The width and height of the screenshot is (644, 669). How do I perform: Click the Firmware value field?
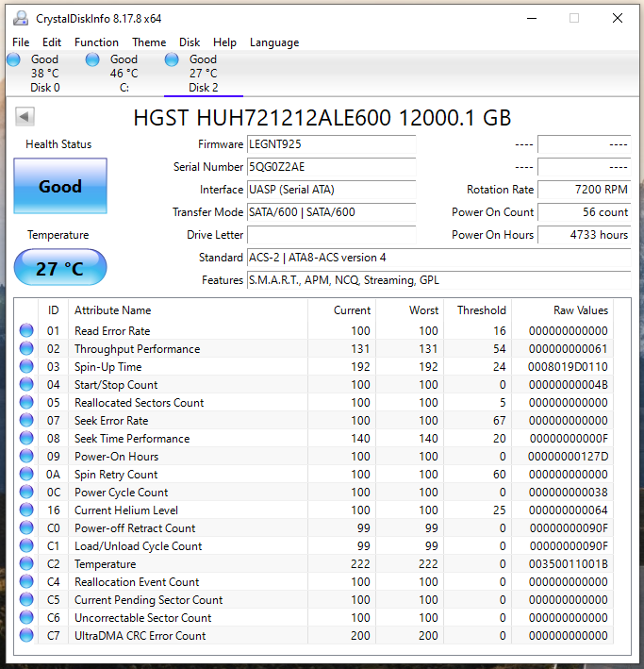click(x=330, y=144)
